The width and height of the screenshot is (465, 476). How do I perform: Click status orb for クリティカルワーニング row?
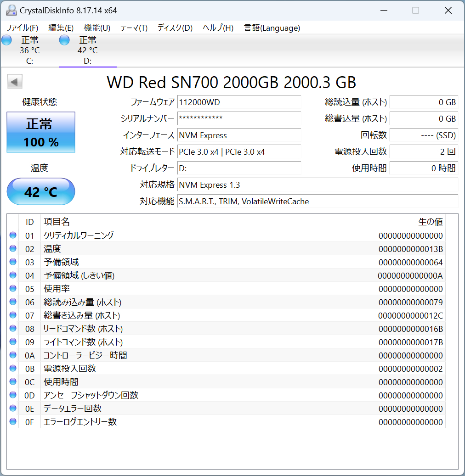coord(13,235)
